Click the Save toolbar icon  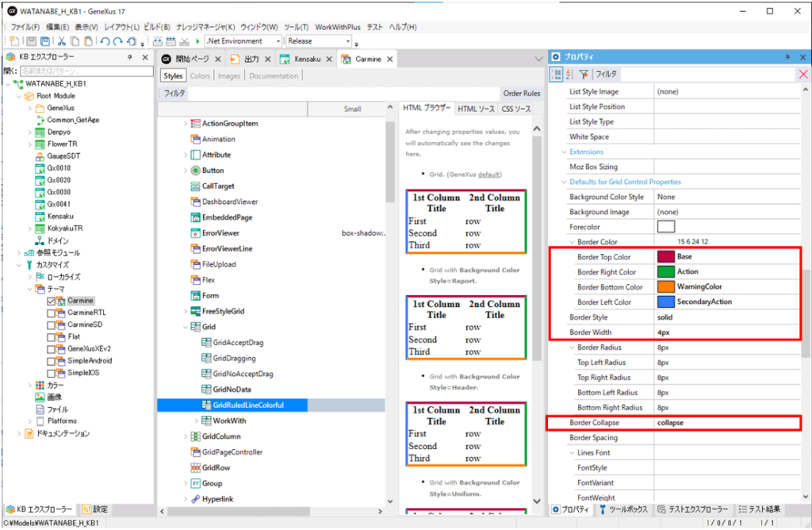tap(32, 41)
